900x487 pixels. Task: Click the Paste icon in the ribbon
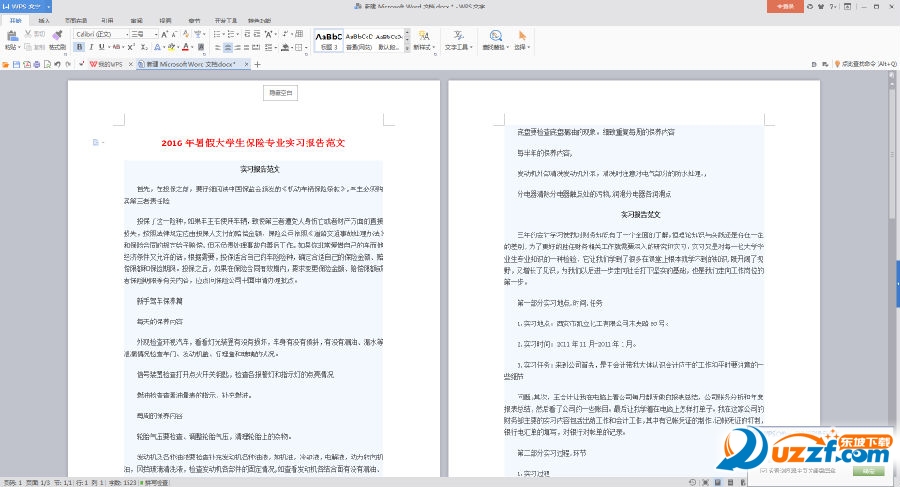coord(12,35)
